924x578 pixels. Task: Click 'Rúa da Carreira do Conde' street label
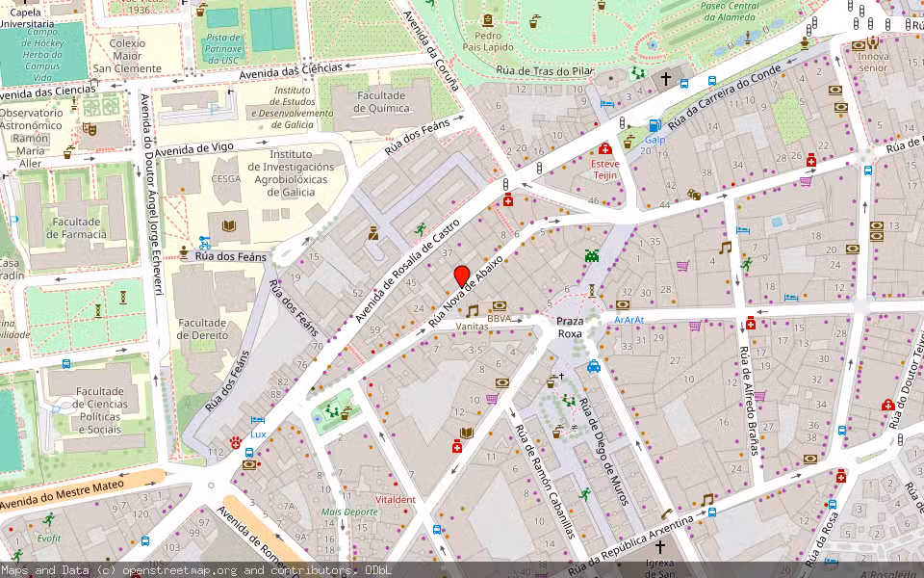pyautogui.click(x=724, y=97)
